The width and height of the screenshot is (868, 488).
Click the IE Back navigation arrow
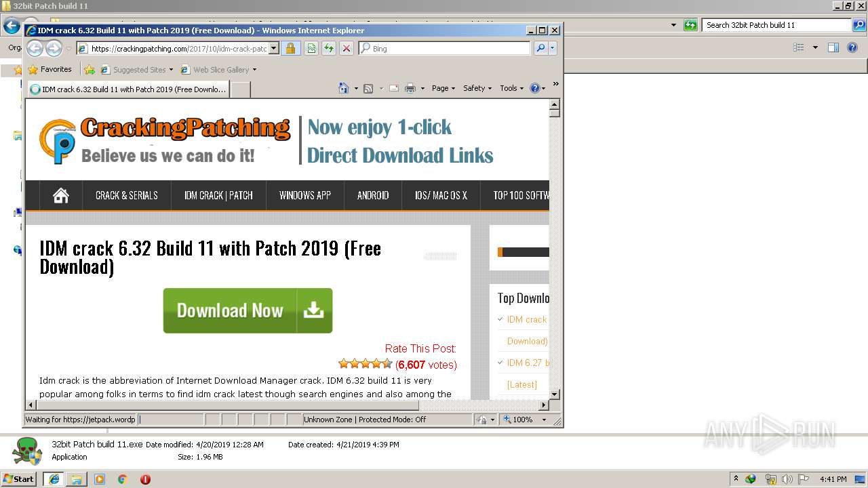click(35, 48)
